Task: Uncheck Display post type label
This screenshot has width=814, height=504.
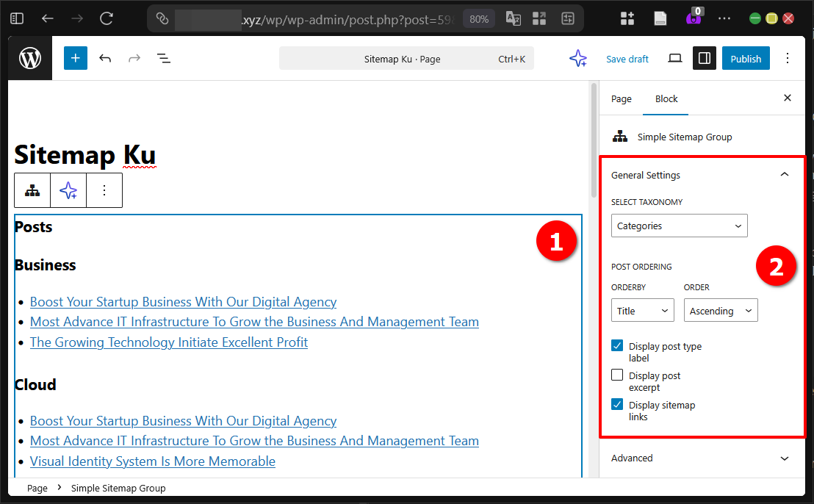Action: 616,345
